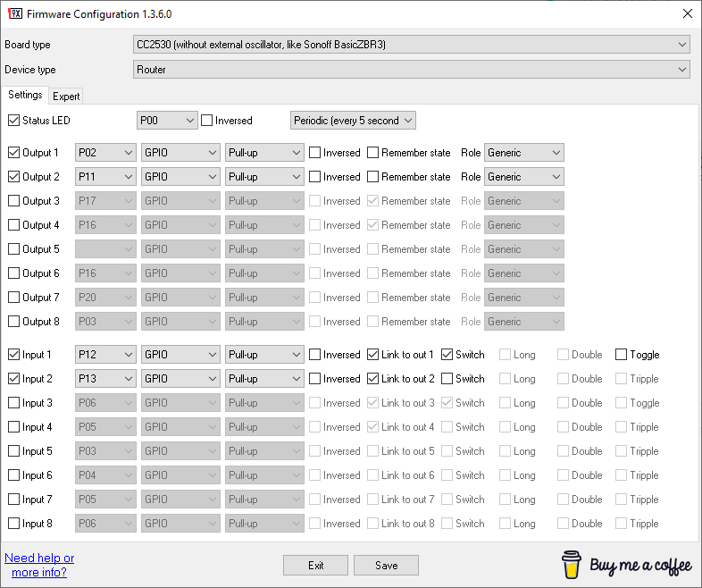The height and width of the screenshot is (588, 702).
Task: Click the Buy me a coffee cup icon
Action: point(572,565)
